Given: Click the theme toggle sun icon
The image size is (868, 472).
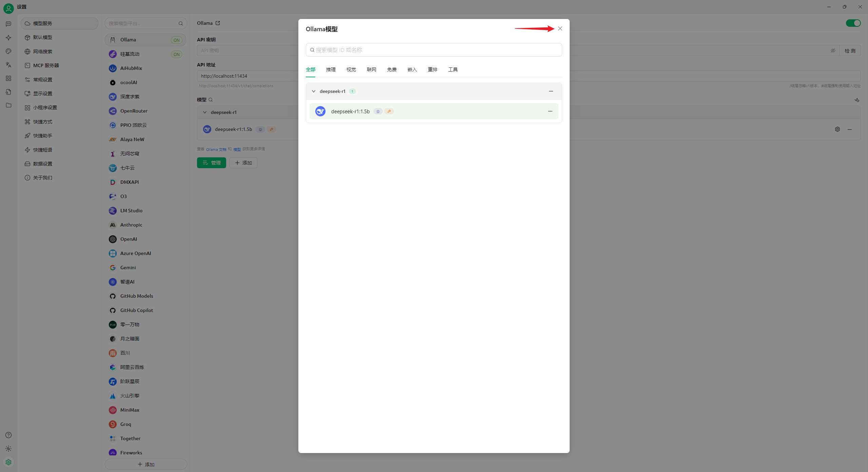Looking at the screenshot, I should (8, 449).
